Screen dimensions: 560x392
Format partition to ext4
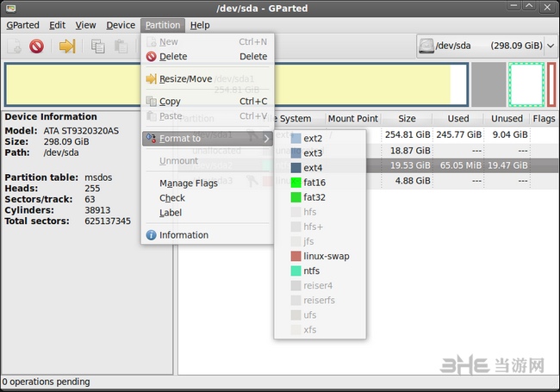pyautogui.click(x=320, y=168)
